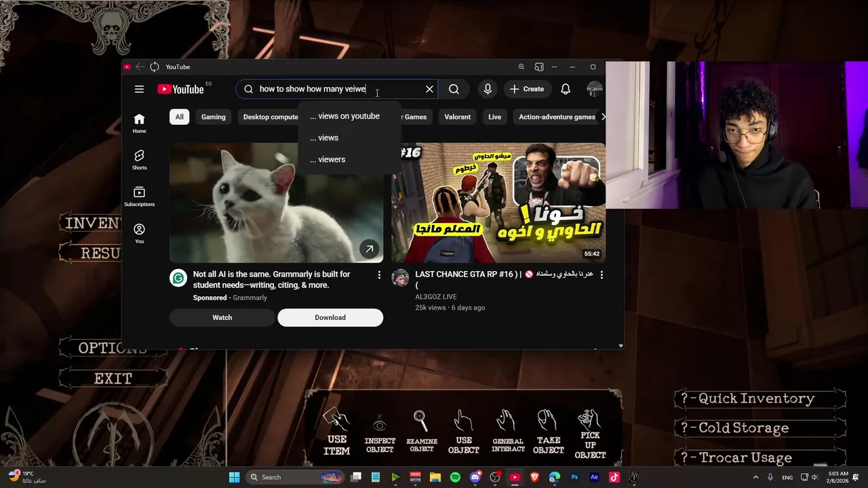The image size is (868, 488).
Task: Click the PICK UP OBJECT hand icon
Action: (590, 419)
